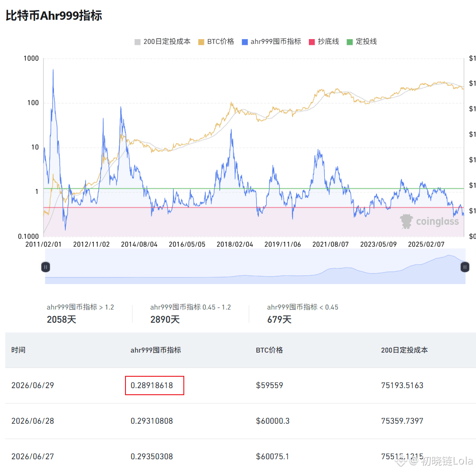Toggle the 200日定投成本 legend series
Image resolution: width=476 pixels, height=472 pixels.
[x=162, y=42]
